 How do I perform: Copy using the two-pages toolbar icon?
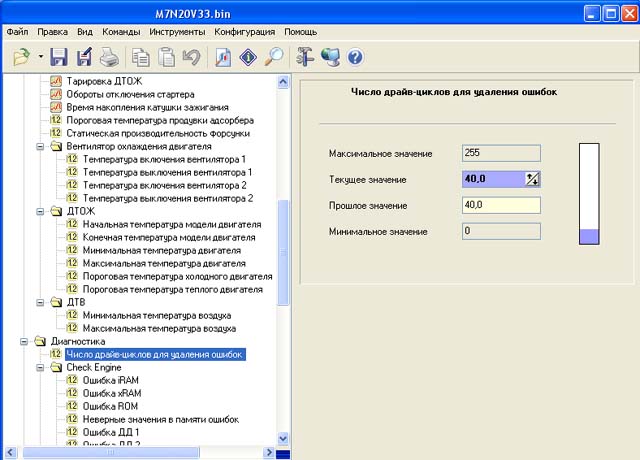coord(140,57)
